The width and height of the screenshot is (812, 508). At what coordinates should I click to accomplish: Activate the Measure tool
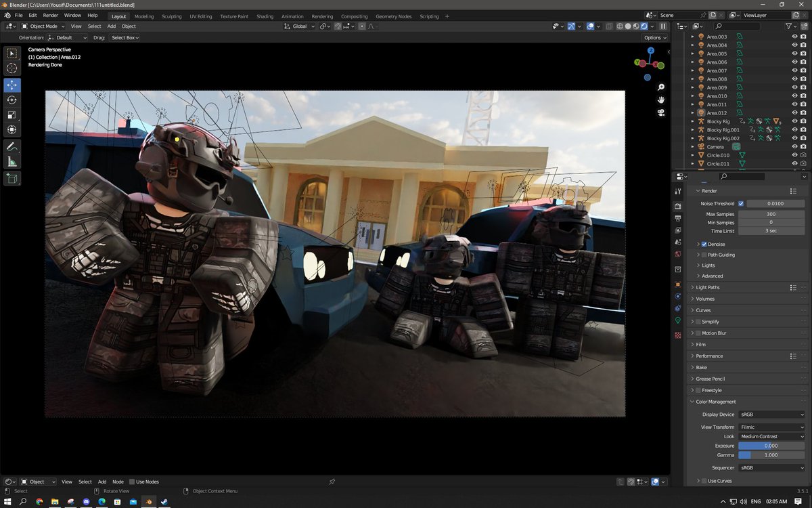click(x=12, y=162)
